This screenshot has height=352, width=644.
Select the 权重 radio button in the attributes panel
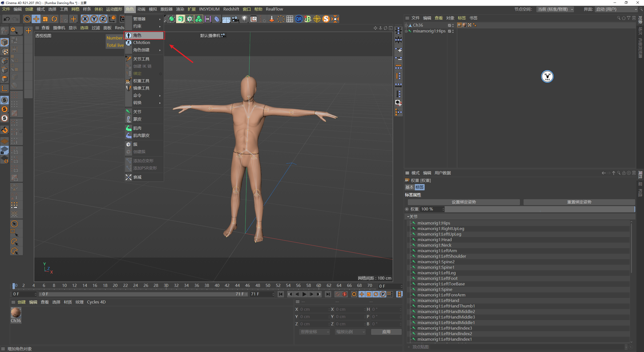click(407, 209)
